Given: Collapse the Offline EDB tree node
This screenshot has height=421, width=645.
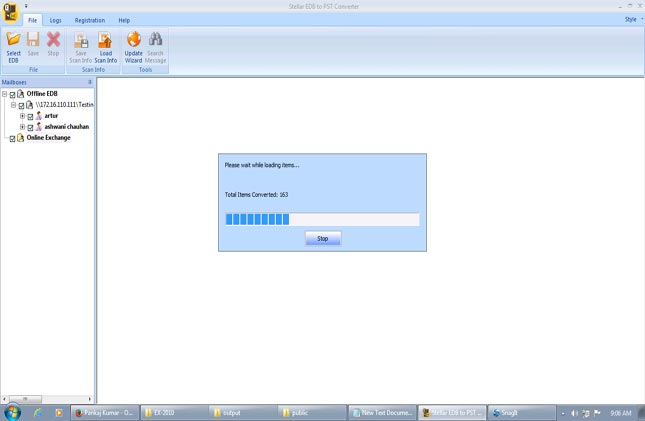Looking at the screenshot, I should pos(5,94).
